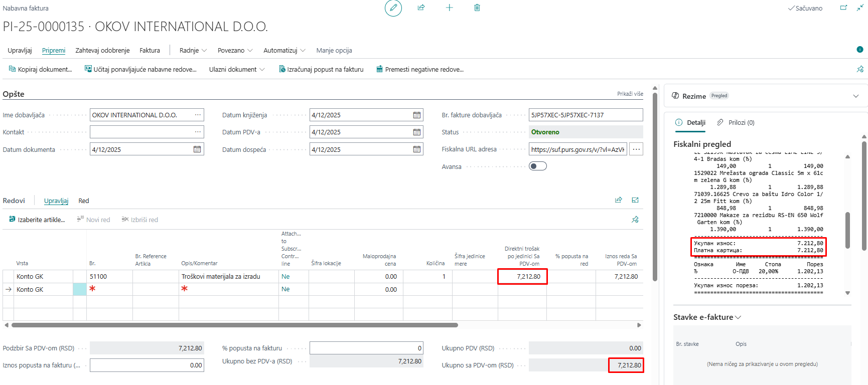This screenshot has width=868, height=385.
Task: Click Prikaži više link
Action: 630,94
